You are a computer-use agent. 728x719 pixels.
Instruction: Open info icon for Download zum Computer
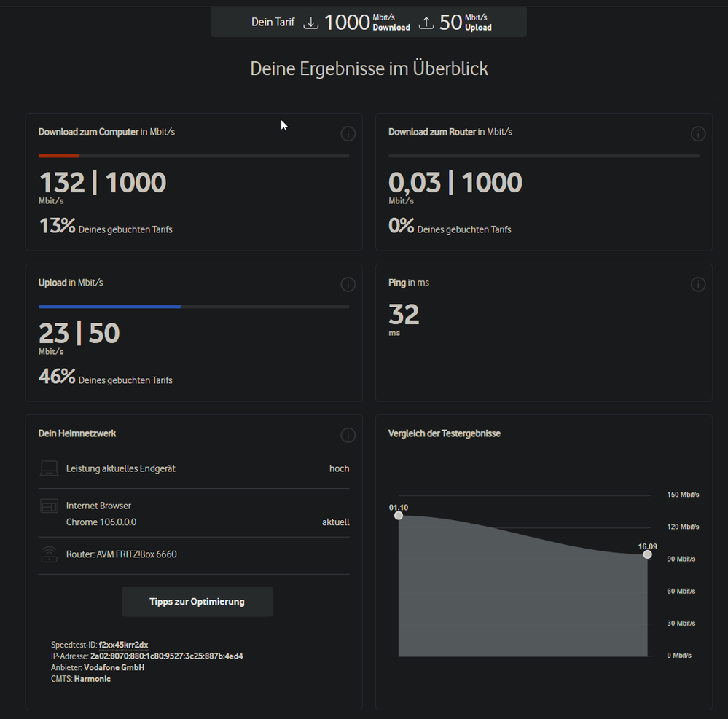(348, 134)
